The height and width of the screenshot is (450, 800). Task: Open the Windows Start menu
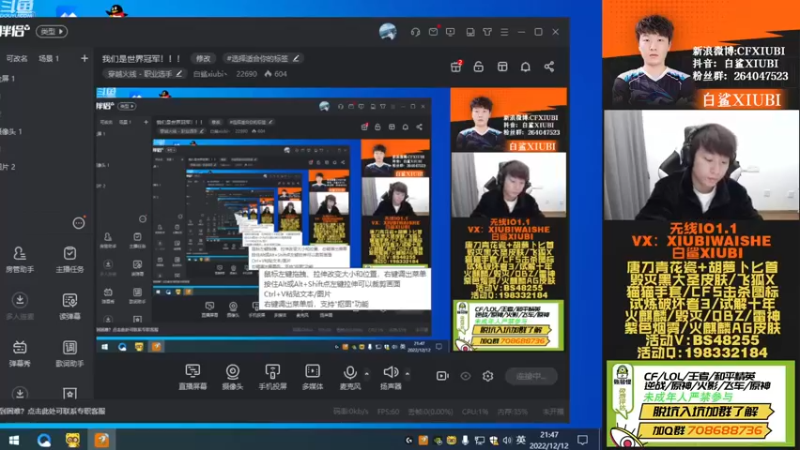tap(14, 440)
